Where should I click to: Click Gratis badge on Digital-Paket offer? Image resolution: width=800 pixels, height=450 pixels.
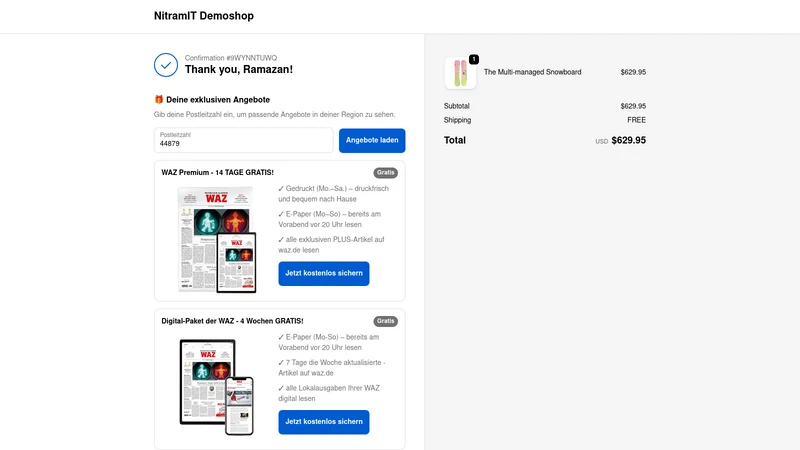tap(385, 321)
